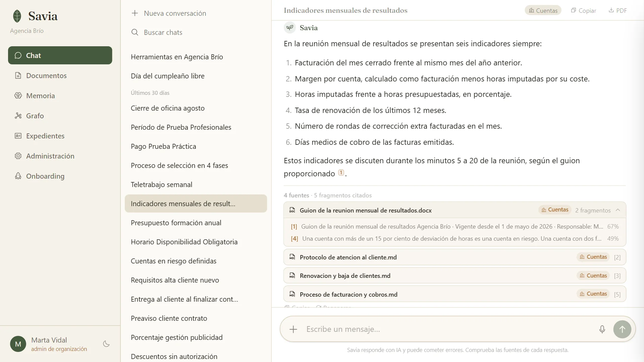The height and width of the screenshot is (362, 644).
Task: Open chat 'Período de Prueba Profesionales'
Action: click(x=196, y=127)
